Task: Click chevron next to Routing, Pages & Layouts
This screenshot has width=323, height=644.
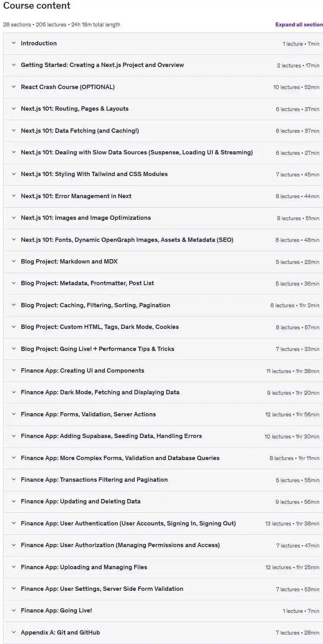Action: 14,109
